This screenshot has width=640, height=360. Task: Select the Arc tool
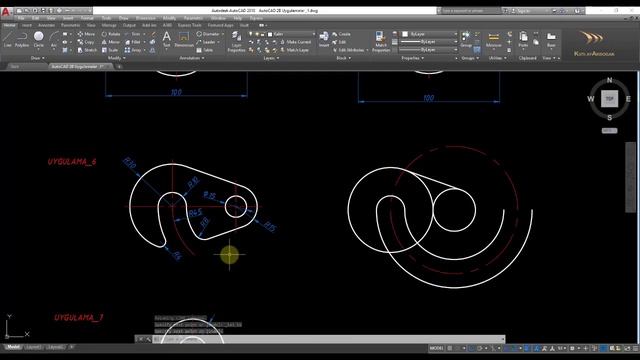(53, 40)
